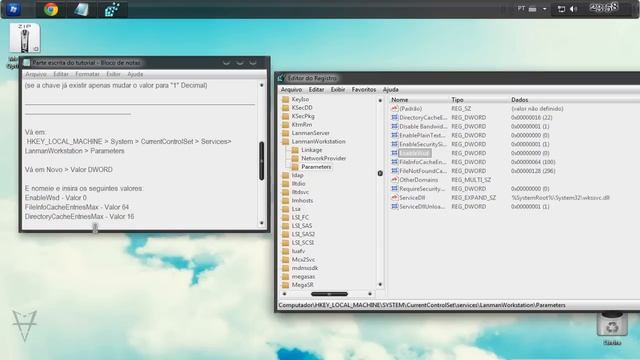This screenshot has height=360, width=640.
Task: Open Favoritos menu in Registry Editor
Action: (364, 89)
